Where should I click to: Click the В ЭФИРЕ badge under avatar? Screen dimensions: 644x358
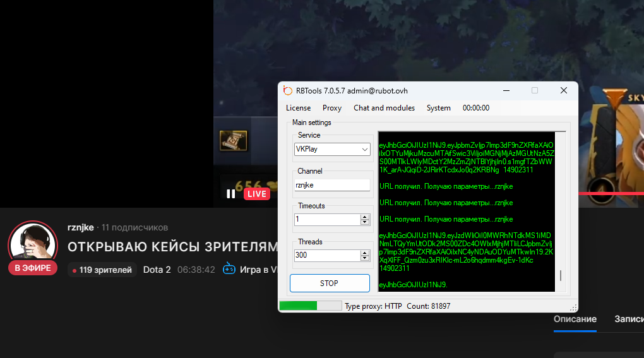click(x=33, y=268)
